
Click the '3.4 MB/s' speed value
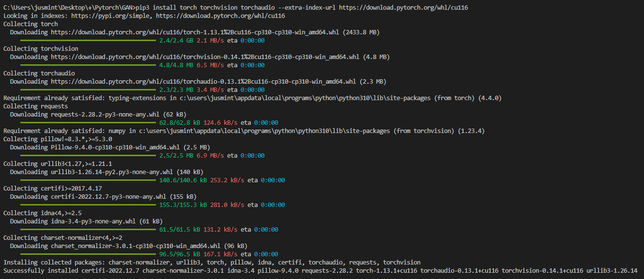point(210,90)
